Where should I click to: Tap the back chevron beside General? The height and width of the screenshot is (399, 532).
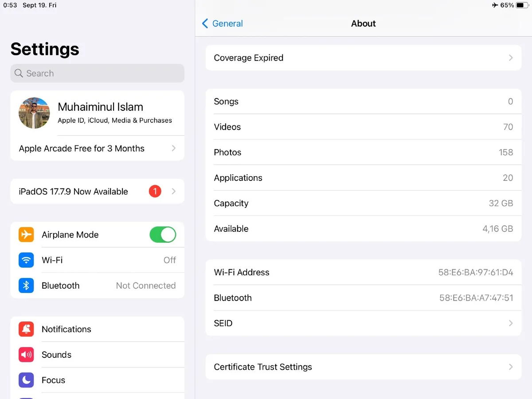tap(205, 23)
